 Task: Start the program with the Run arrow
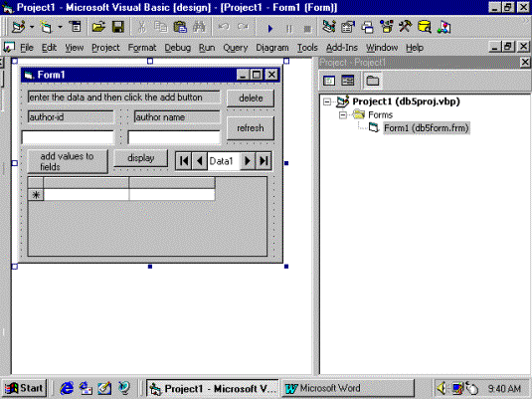270,28
